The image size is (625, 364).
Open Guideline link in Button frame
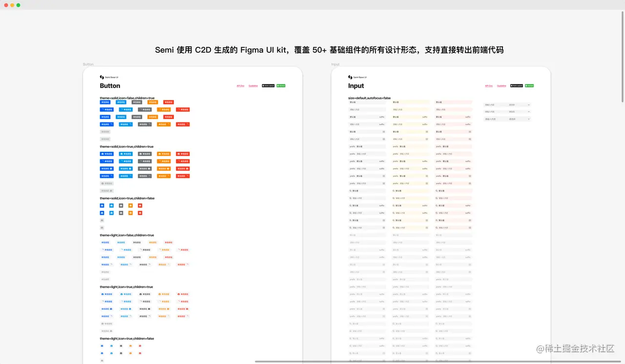[x=253, y=85]
